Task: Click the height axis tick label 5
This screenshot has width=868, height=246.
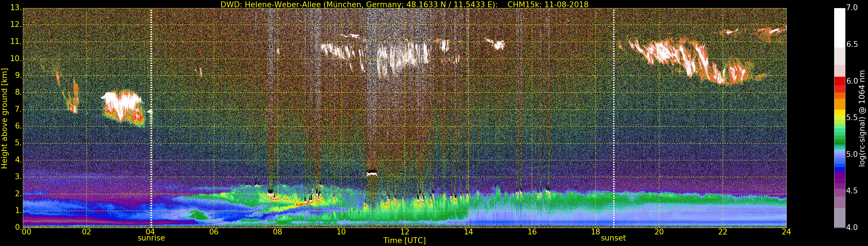Action: point(18,143)
